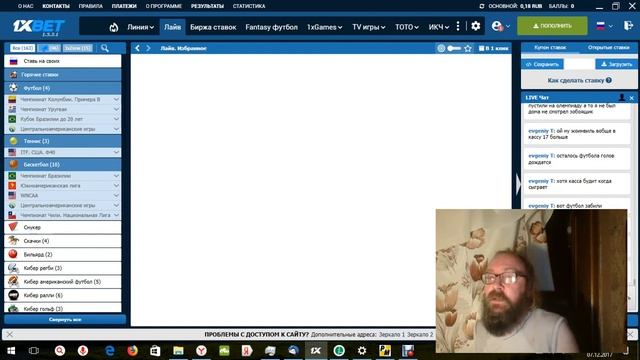Click the star favorites icon in Лайв header
The height and width of the screenshot is (360, 640).
pos(468,48)
